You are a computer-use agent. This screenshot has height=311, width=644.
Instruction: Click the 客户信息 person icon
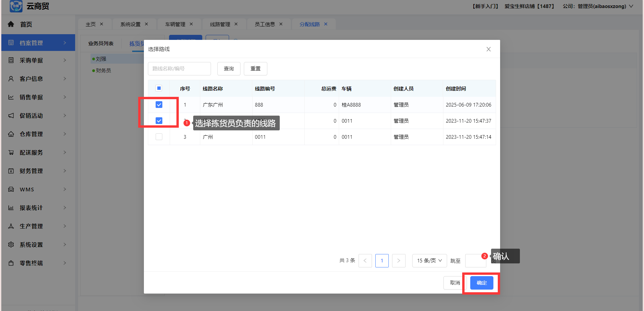(x=11, y=79)
